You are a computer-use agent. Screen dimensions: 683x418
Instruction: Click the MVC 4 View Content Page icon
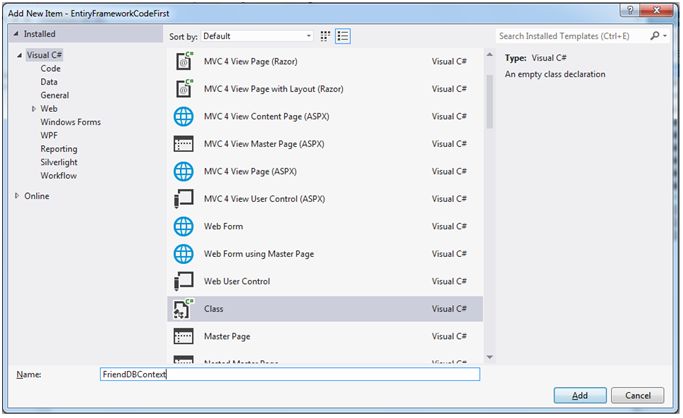pos(184,116)
